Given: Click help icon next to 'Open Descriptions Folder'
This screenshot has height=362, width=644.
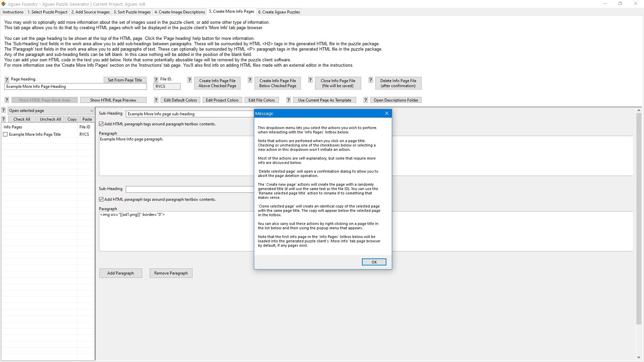Looking at the screenshot, I should (366, 100).
